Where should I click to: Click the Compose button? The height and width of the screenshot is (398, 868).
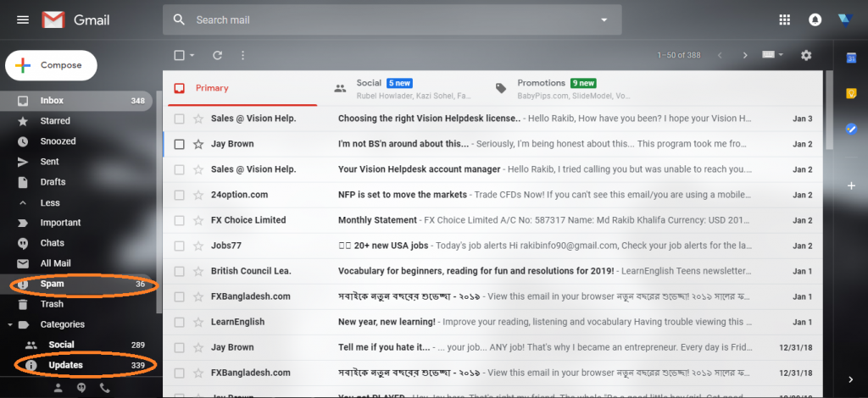(51, 65)
